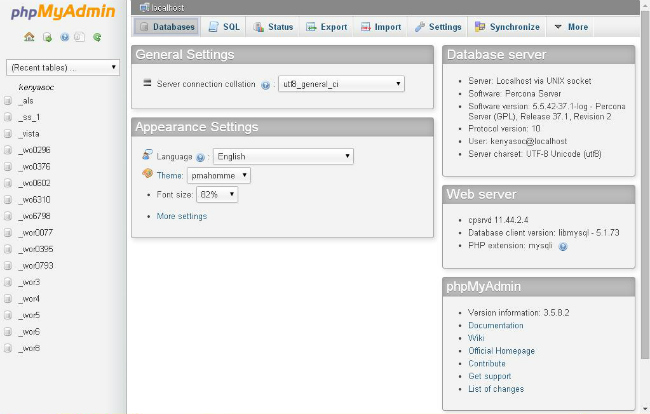Click the database icon beside _wor5

point(8,315)
